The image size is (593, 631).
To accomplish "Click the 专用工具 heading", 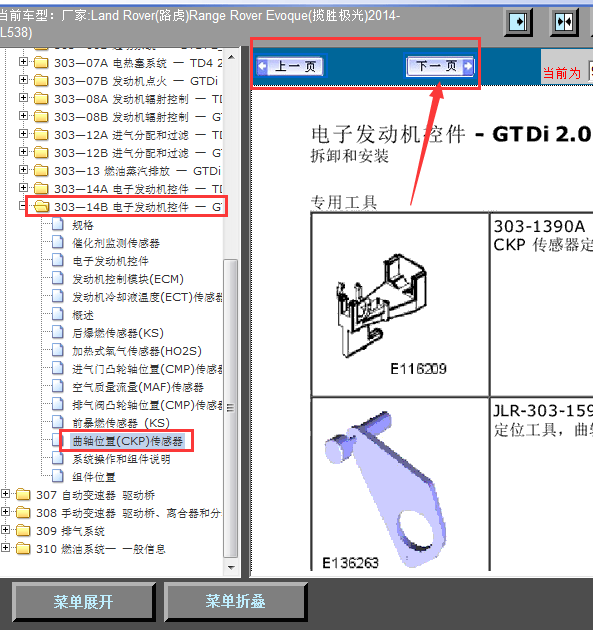I will click(344, 202).
